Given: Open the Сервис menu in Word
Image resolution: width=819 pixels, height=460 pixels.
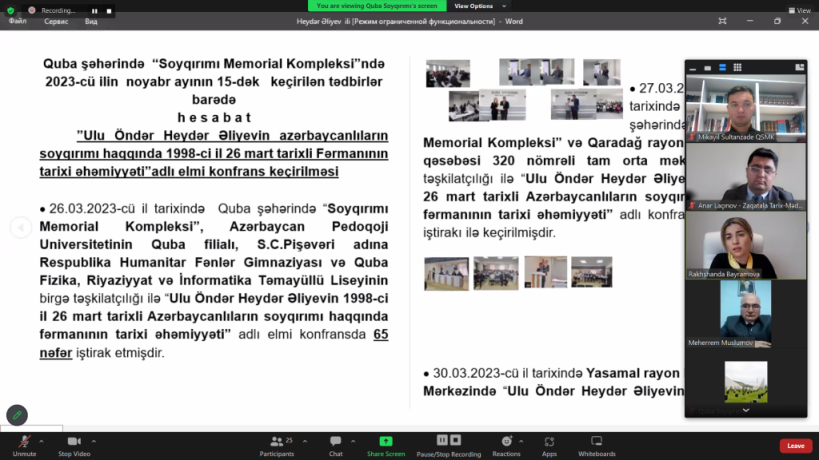Looking at the screenshot, I should [x=56, y=21].
